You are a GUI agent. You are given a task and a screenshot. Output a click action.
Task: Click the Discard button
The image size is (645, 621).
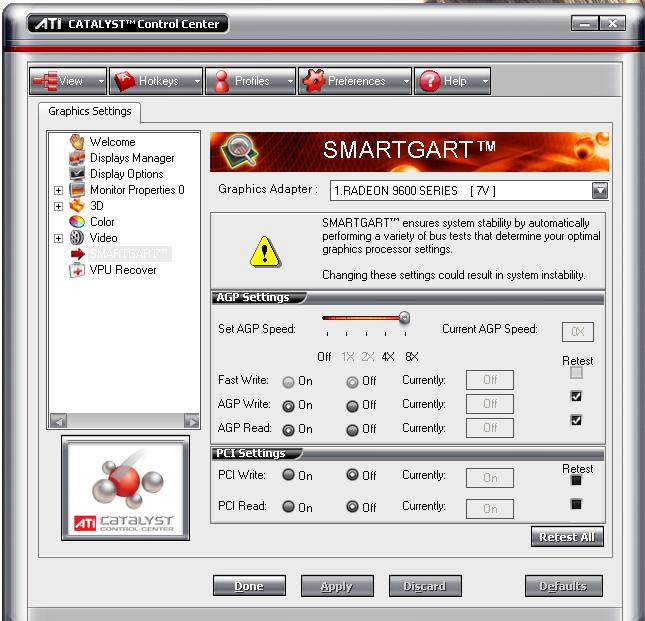pos(425,586)
